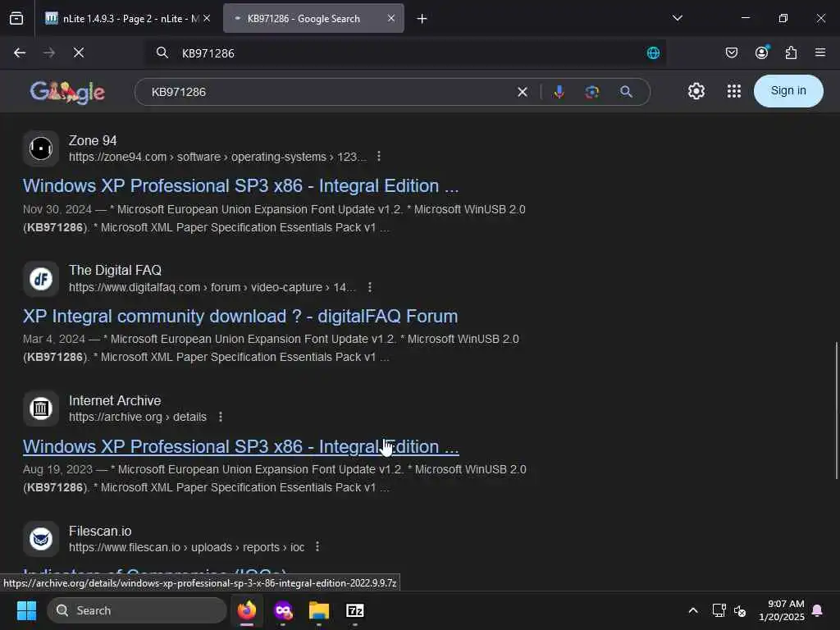Open the network status tray icon
840x630 pixels.
719,610
